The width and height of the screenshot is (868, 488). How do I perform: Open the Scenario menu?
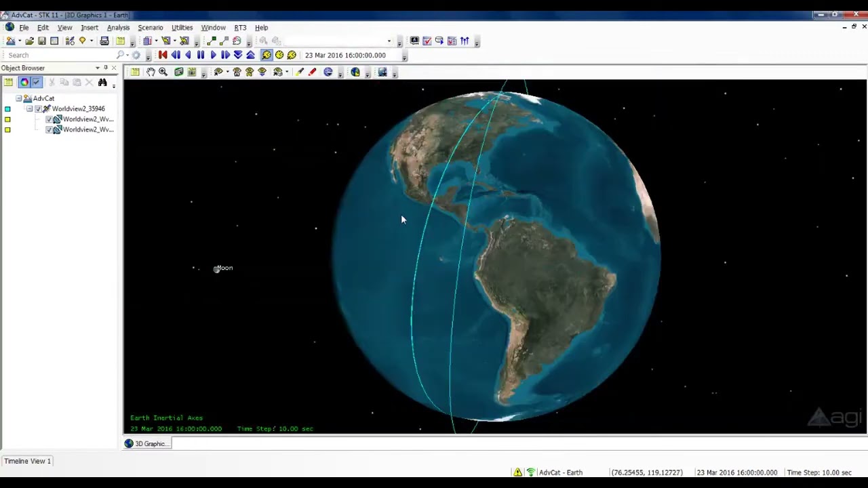click(x=151, y=28)
